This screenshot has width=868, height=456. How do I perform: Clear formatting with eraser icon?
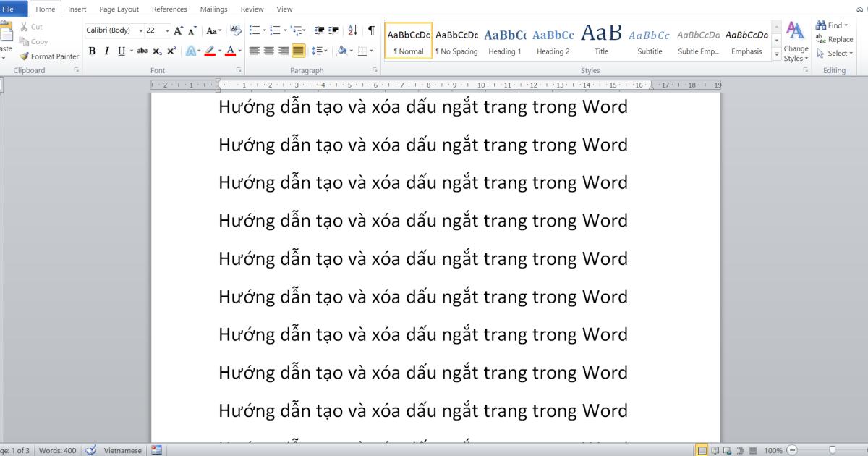coord(235,30)
